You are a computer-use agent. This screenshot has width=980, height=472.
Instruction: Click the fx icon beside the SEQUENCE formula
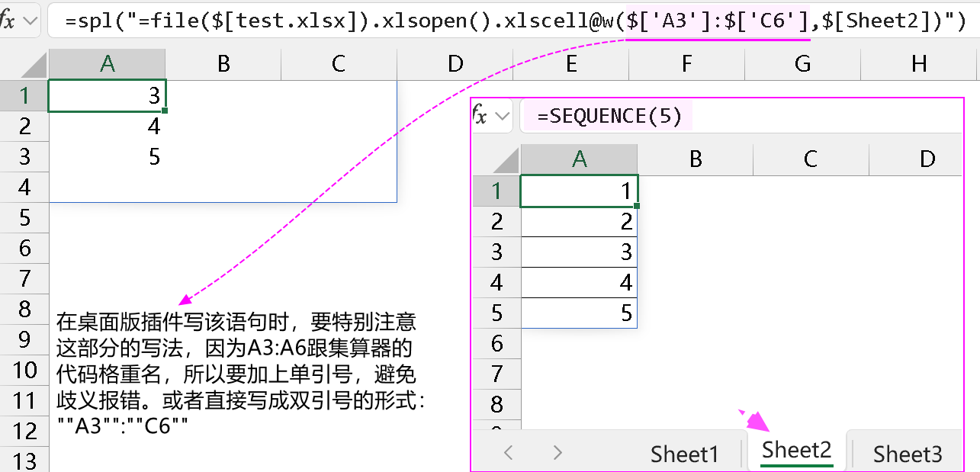(480, 116)
